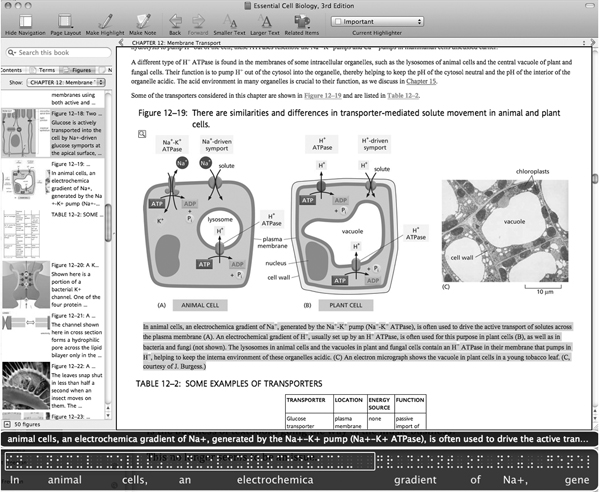Viewport: 600px width, 492px height.
Task: Go back using the Back arrow
Action: point(175,23)
